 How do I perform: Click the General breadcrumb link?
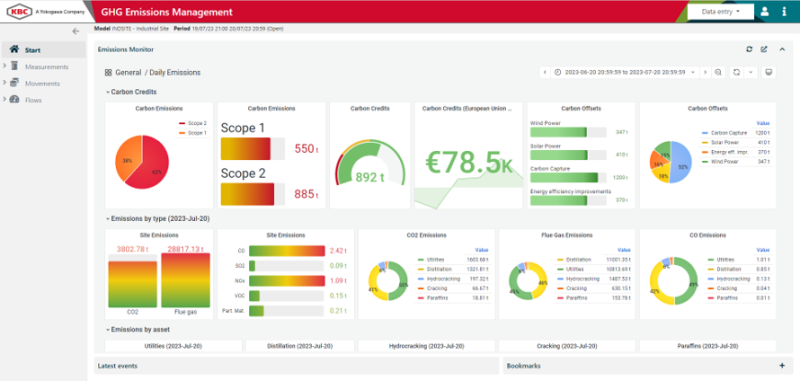pyautogui.click(x=128, y=72)
